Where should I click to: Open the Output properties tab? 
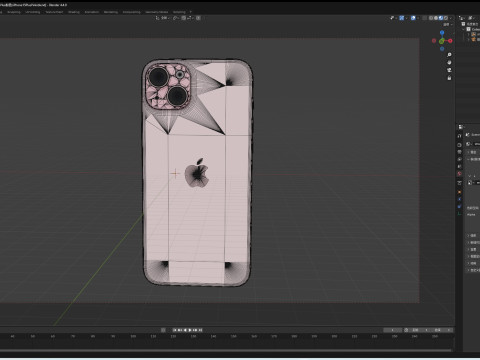click(459, 152)
